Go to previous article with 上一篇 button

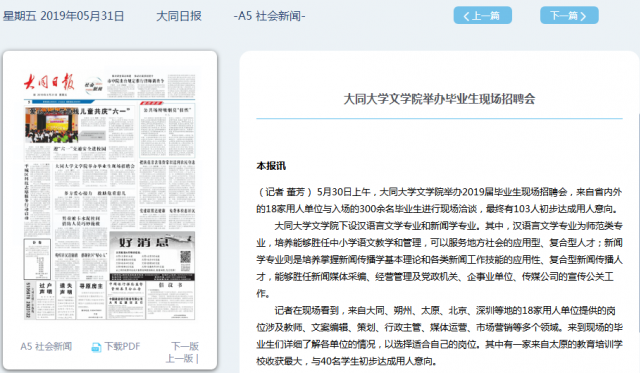click(482, 16)
